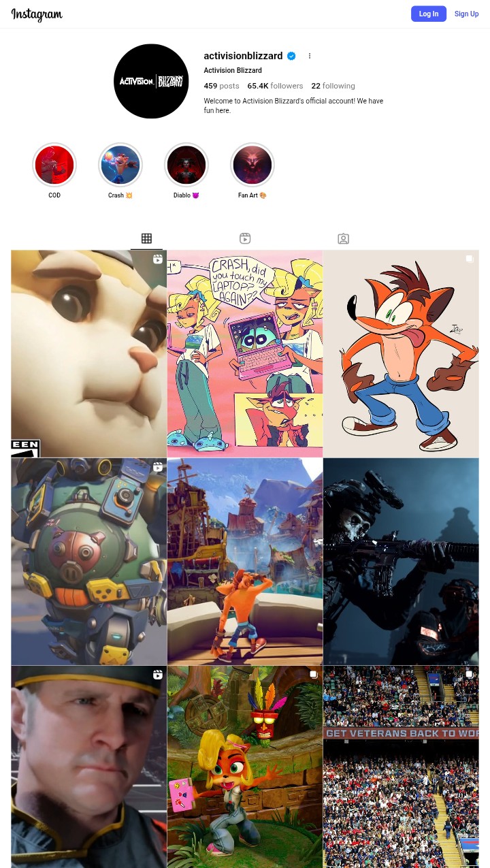
Task: Open the tagged posts tab
Action: click(x=343, y=238)
